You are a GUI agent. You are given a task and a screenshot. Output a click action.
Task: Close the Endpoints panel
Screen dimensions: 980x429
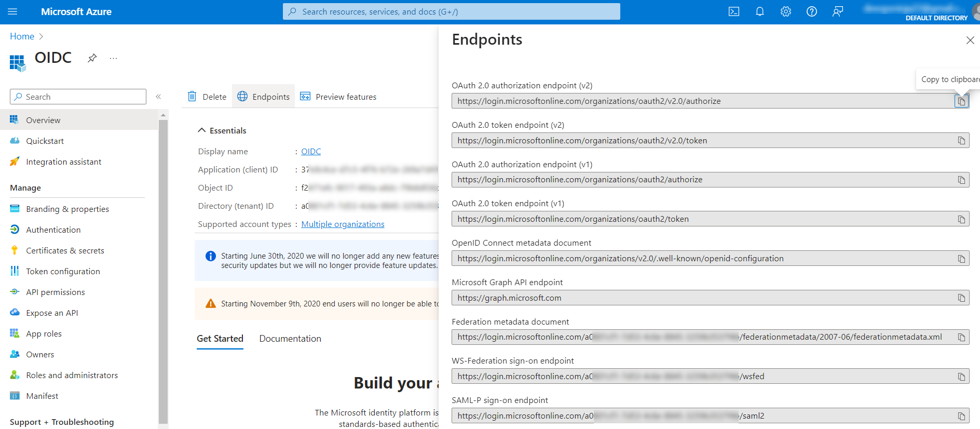click(970, 40)
